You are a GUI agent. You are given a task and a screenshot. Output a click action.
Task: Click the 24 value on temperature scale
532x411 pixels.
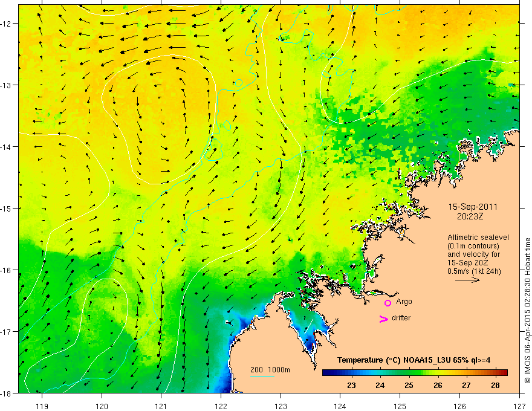[380, 385]
